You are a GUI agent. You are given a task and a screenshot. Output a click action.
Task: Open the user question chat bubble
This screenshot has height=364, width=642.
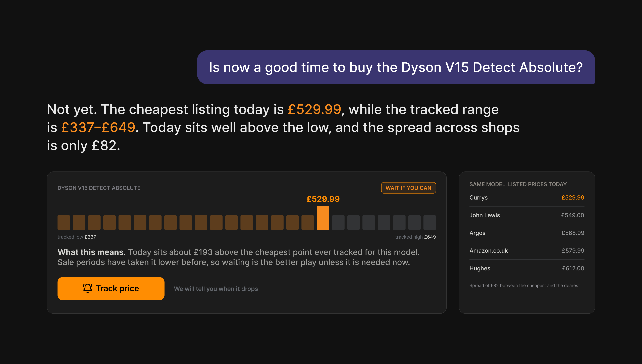click(x=396, y=67)
